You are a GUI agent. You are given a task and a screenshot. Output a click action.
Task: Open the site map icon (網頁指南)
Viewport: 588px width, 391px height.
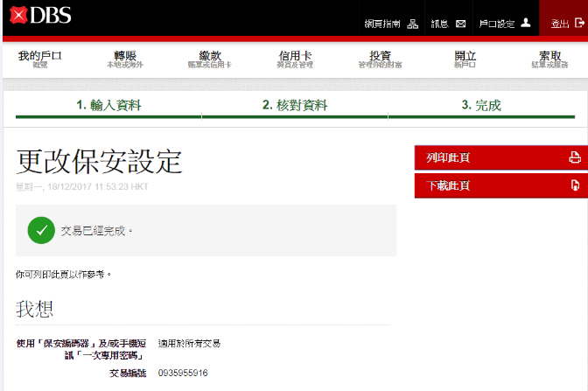coord(413,24)
